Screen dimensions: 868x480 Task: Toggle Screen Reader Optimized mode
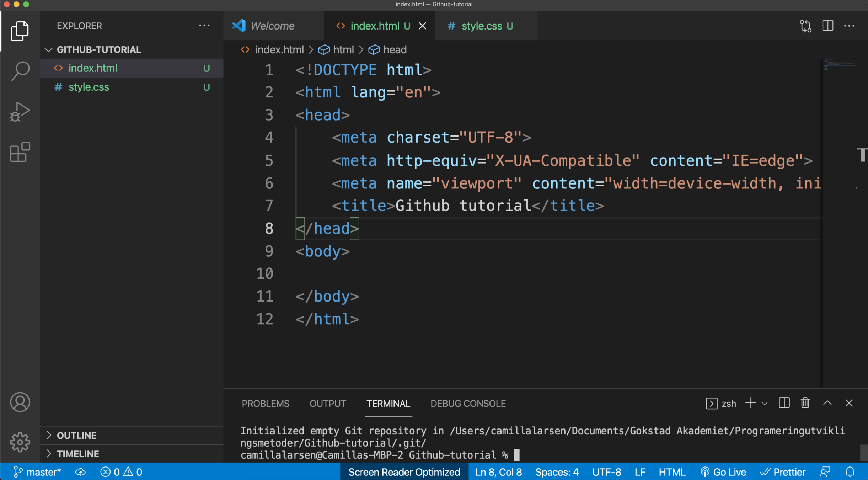(404, 472)
